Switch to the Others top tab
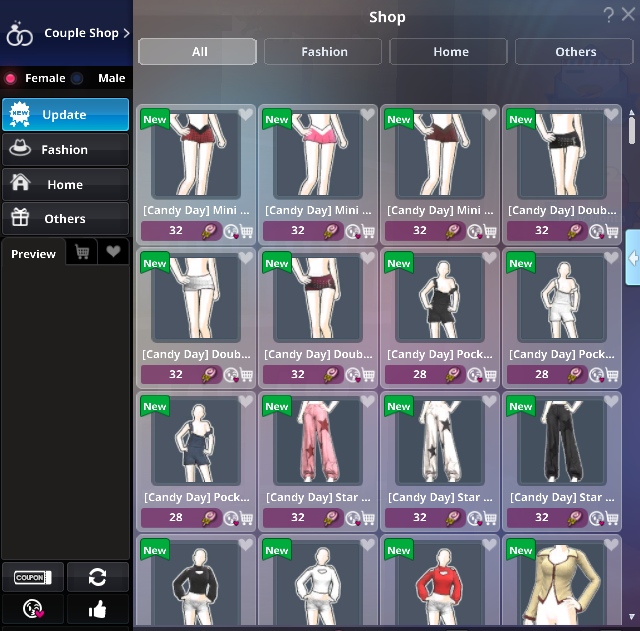Screen dimensions: 640x631 coord(575,52)
